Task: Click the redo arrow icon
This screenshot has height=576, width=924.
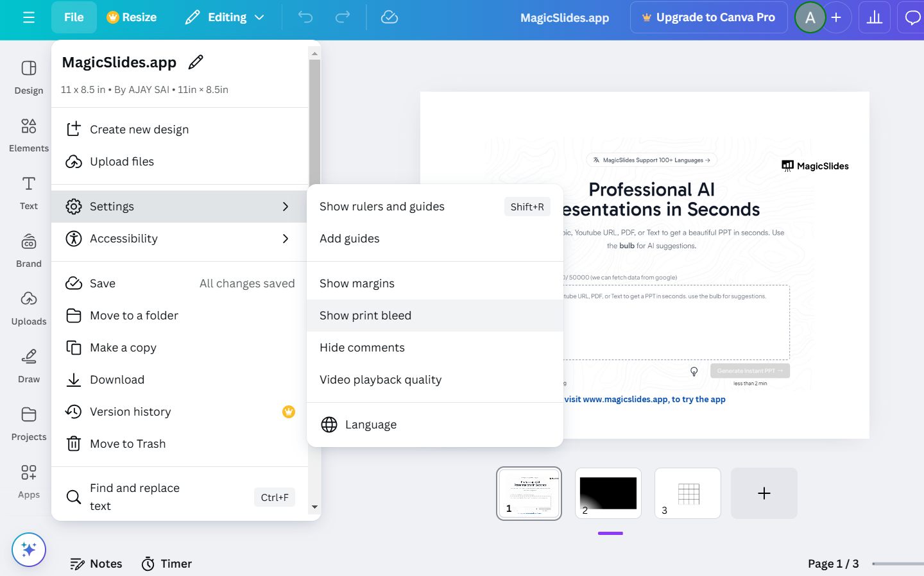Action: tap(343, 17)
